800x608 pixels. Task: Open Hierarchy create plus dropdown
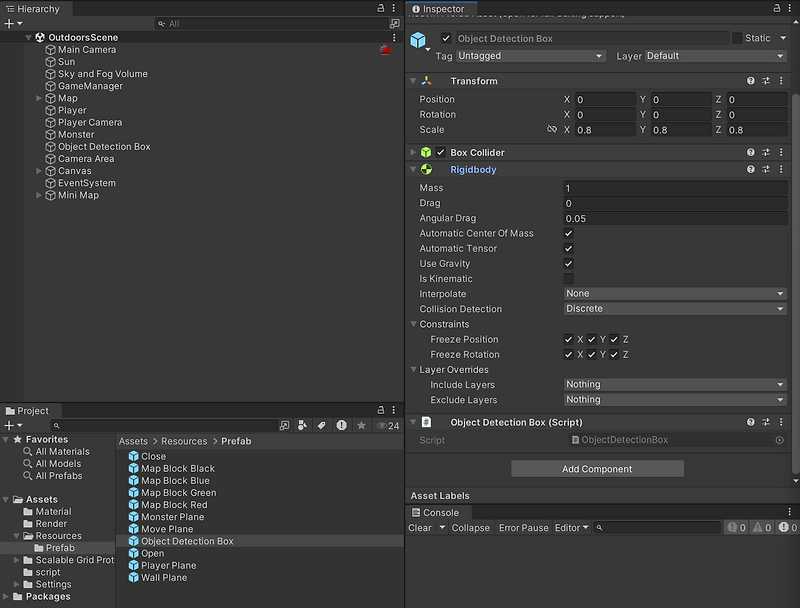pyautogui.click(x=13, y=23)
